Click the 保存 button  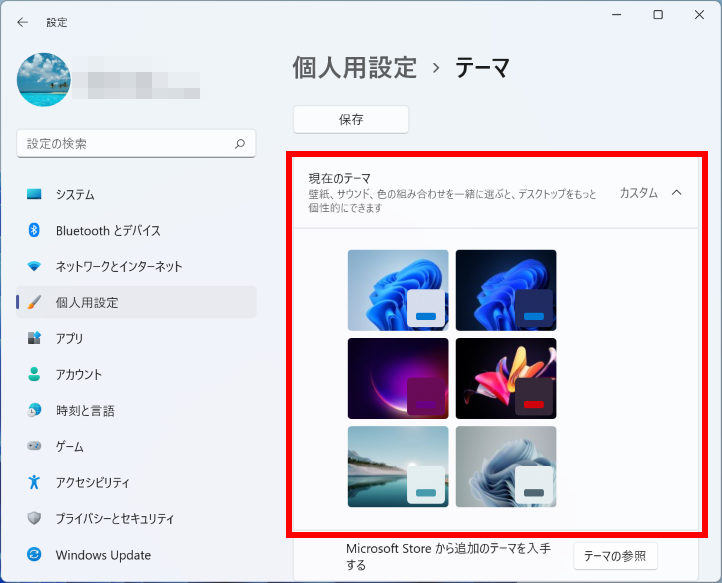(351, 120)
